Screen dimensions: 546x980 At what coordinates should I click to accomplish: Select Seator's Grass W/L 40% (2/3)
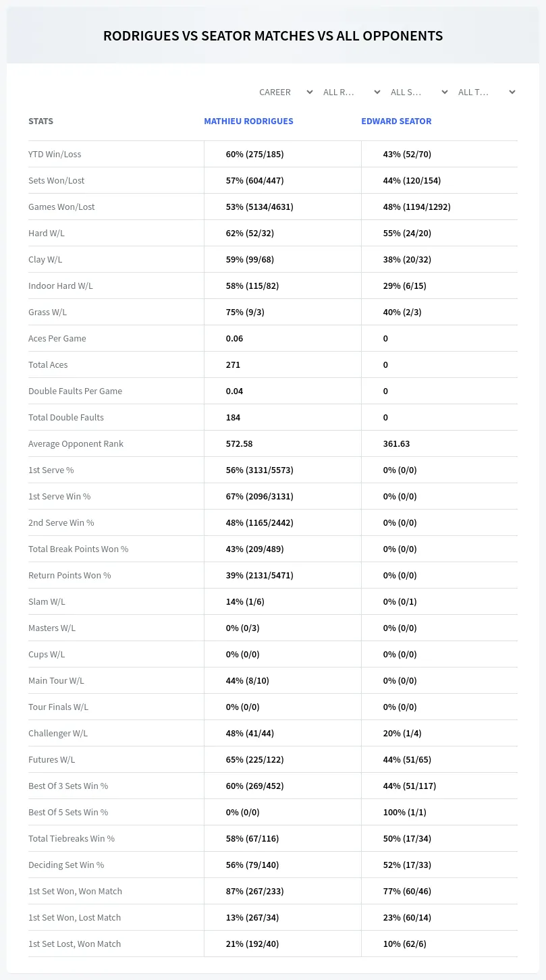(402, 312)
